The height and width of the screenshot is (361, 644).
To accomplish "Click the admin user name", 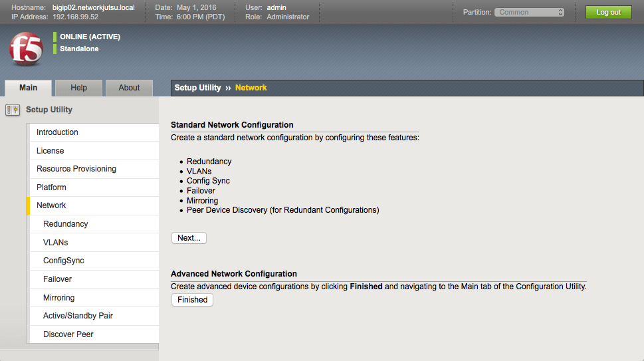I will (x=276, y=7).
